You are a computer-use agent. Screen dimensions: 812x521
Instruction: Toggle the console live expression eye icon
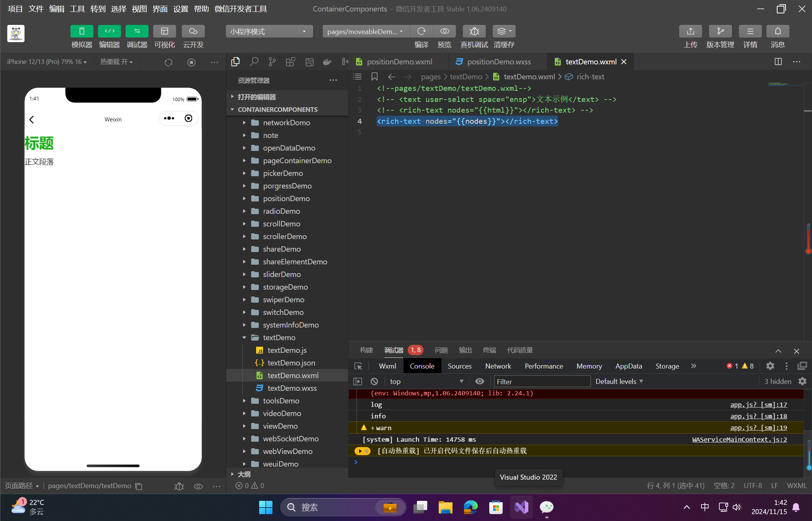[x=479, y=382]
